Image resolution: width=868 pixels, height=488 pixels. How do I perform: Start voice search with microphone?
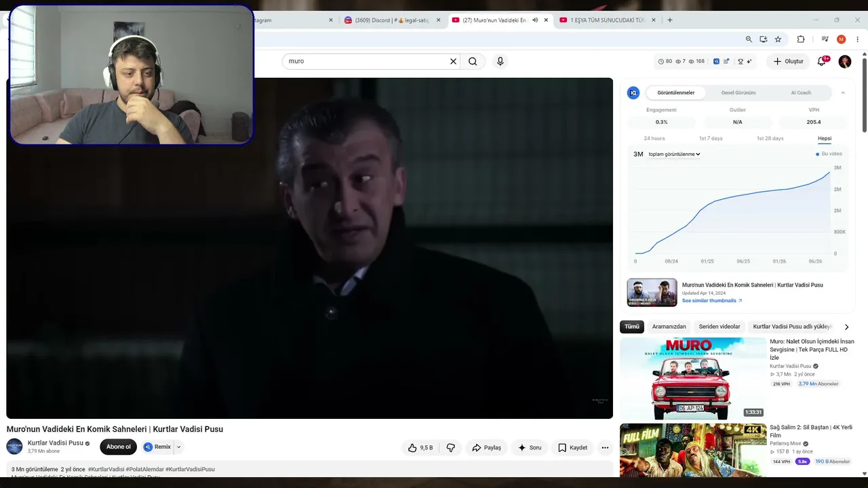[x=500, y=61]
